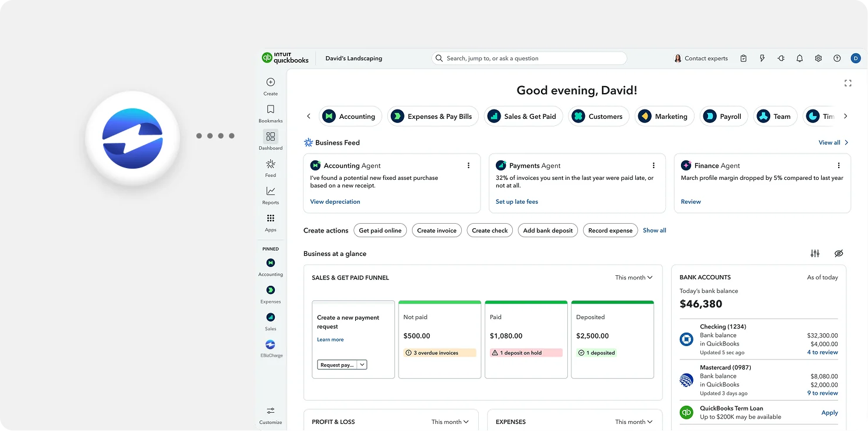The width and height of the screenshot is (868, 431).
Task: Open pinned EBizCharge app in sidebar
Action: [x=270, y=348]
